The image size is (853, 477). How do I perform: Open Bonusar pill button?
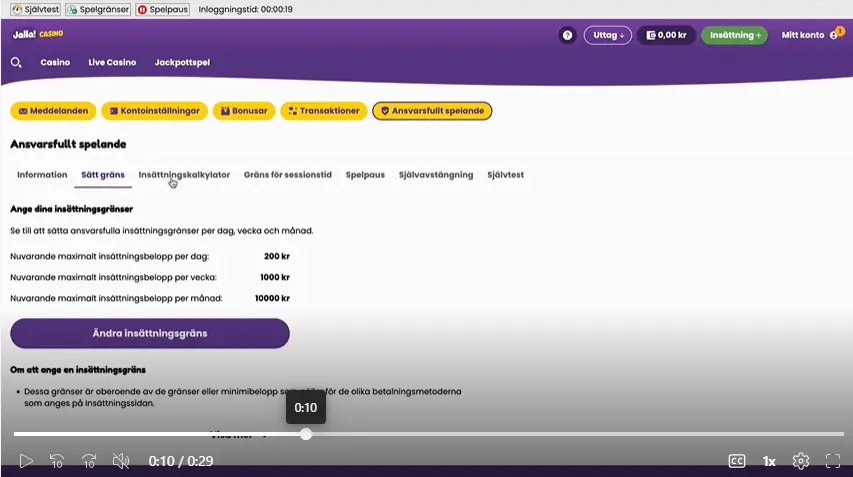(244, 111)
